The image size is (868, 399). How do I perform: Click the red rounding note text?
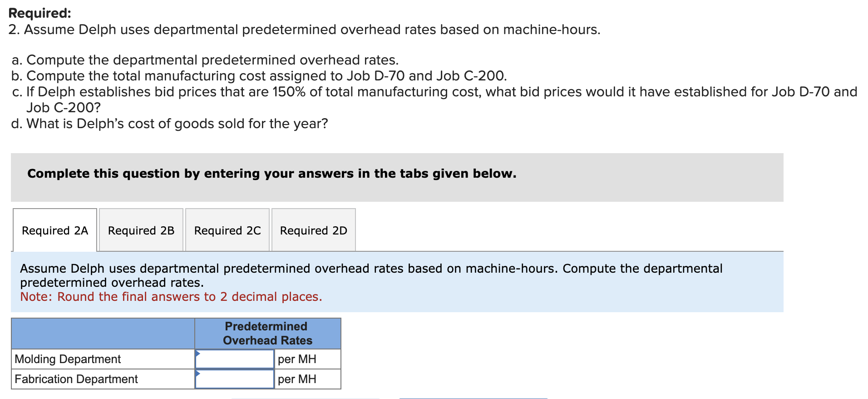[171, 296]
